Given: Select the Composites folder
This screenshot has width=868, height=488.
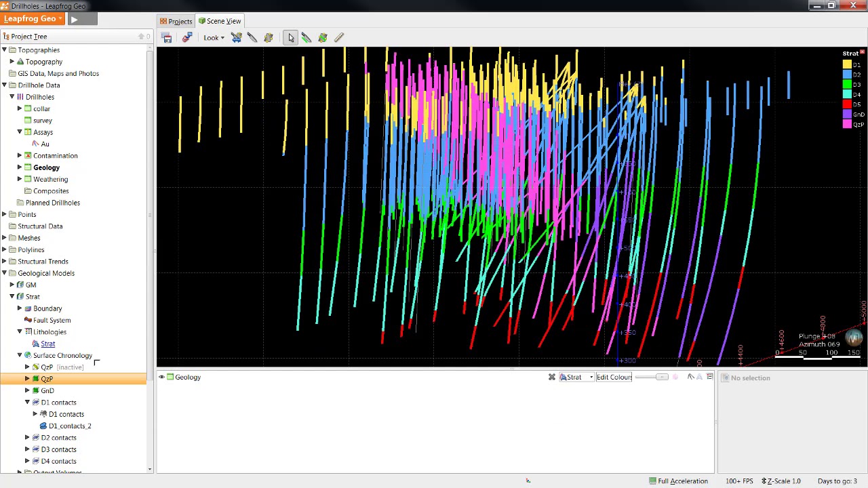Looking at the screenshot, I should 51,191.
